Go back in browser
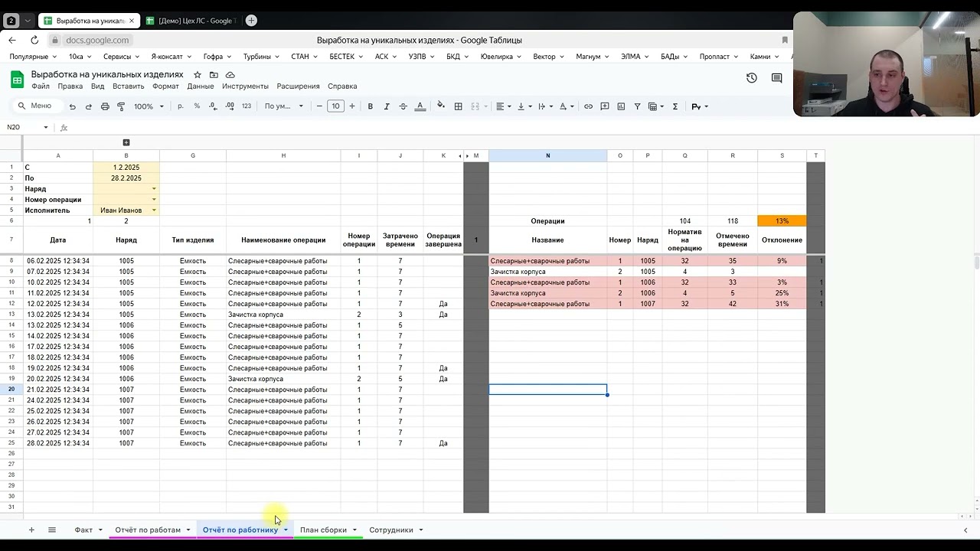This screenshot has width=980, height=551. coord(12,40)
